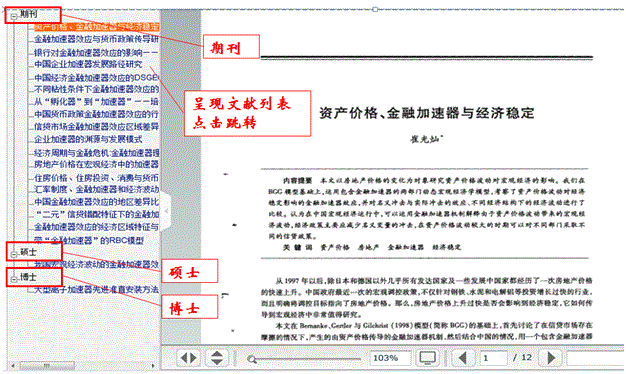Select the highlighted 资产价格、金融加速器 entry
Screen dimensions: 626x374
pyautogui.click(x=96, y=27)
